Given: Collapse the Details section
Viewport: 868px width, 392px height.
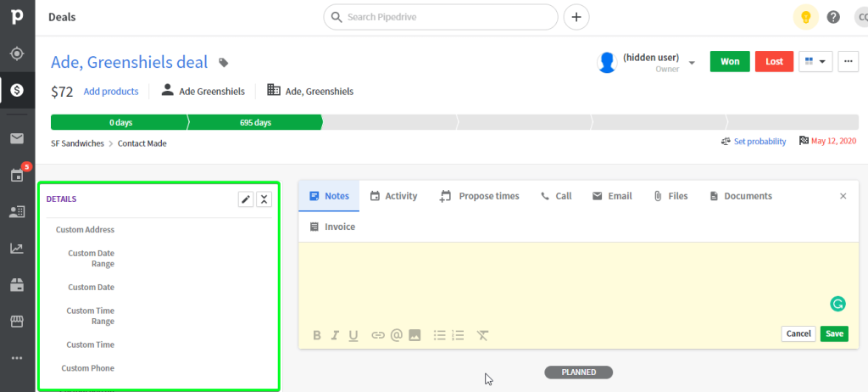Looking at the screenshot, I should click(x=264, y=199).
